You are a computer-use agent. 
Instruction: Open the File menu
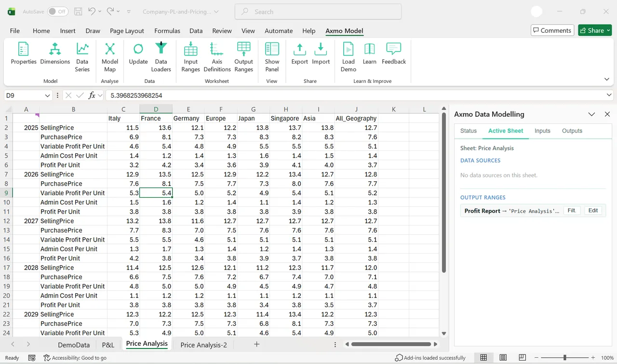click(x=15, y=30)
